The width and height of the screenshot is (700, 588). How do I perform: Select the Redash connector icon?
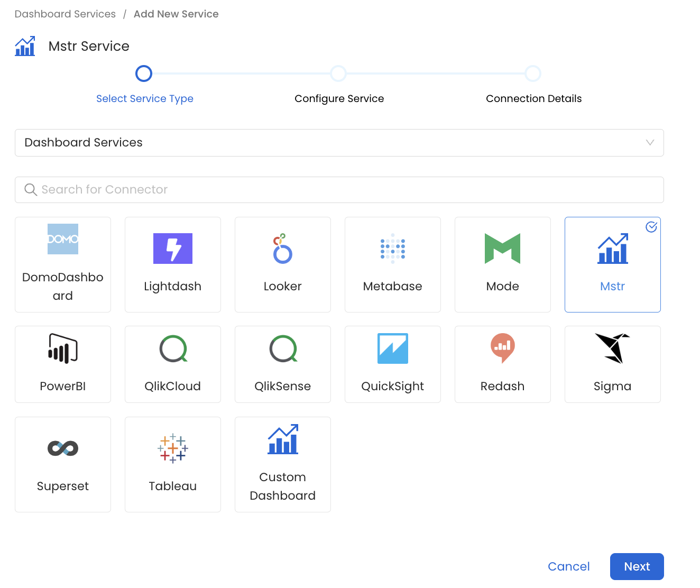[x=502, y=348]
